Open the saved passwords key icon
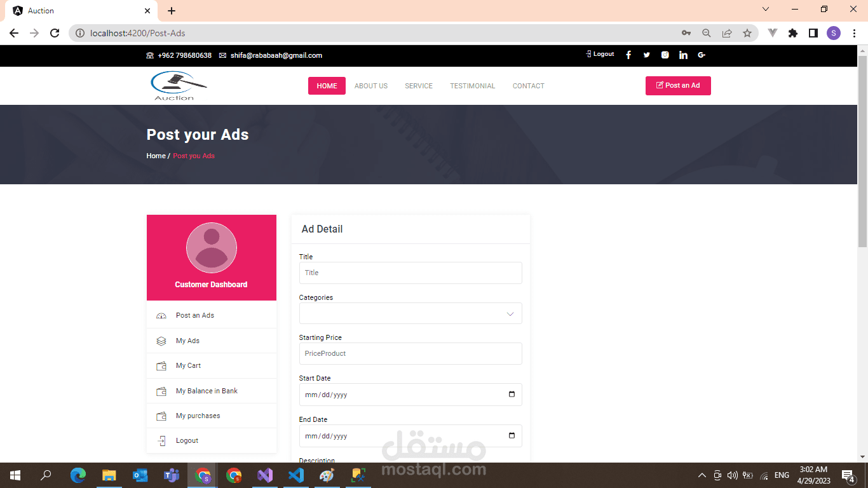This screenshot has width=868, height=488. pyautogui.click(x=686, y=33)
